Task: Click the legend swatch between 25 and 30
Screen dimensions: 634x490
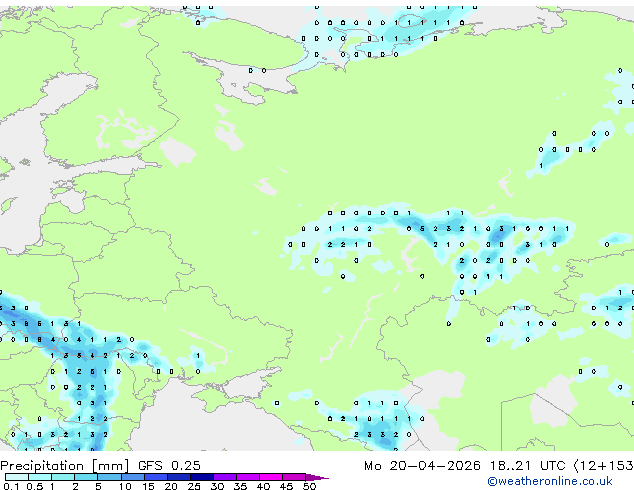Action: coord(202,477)
